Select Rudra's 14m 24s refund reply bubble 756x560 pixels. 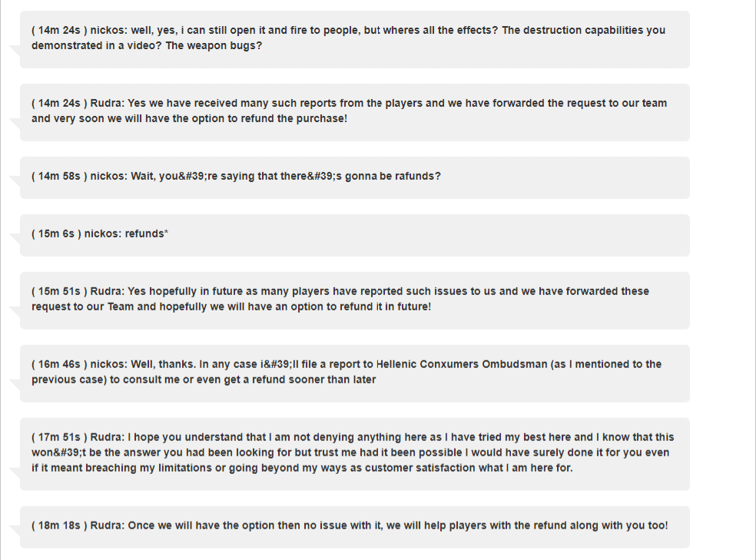[355, 112]
